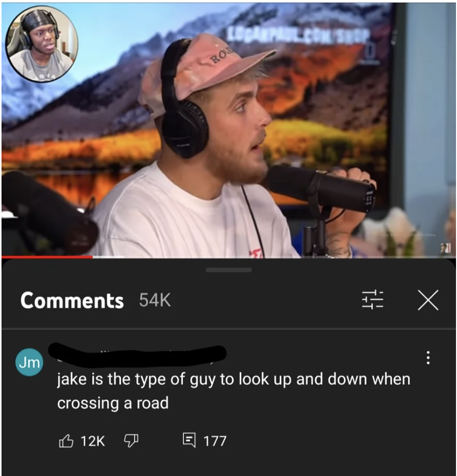
Task: Click the red played portion of progress bar
Action: tap(47, 257)
